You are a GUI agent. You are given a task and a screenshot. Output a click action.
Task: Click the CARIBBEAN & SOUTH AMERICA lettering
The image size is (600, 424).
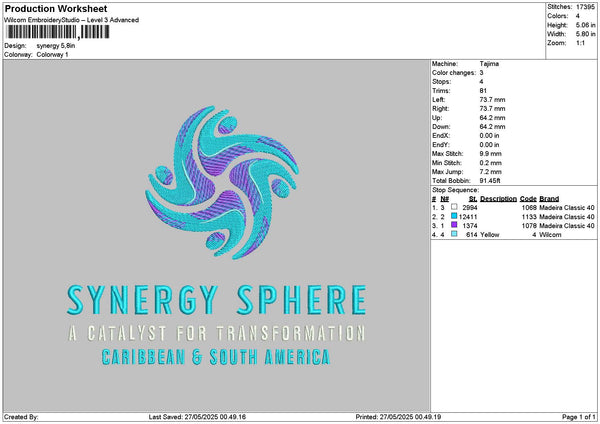pyautogui.click(x=215, y=356)
